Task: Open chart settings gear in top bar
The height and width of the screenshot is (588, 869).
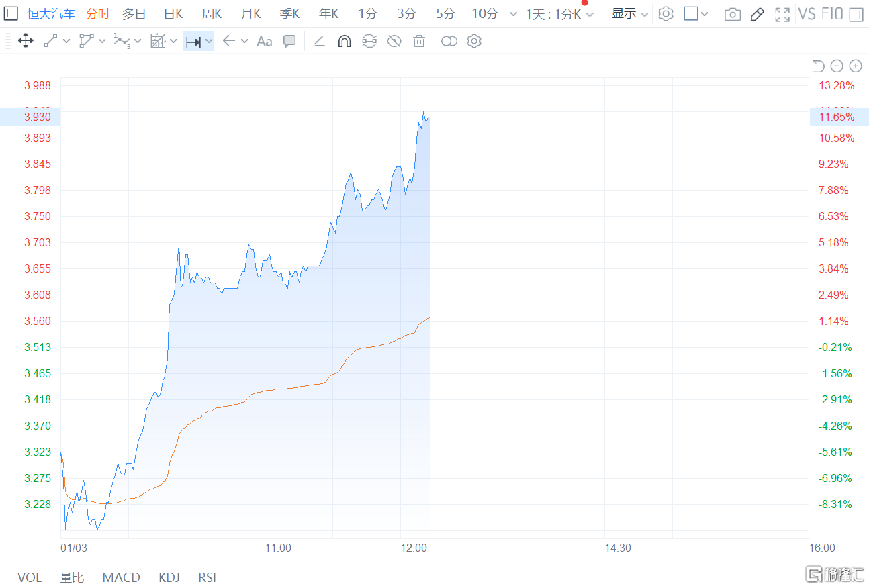Action: [x=666, y=13]
